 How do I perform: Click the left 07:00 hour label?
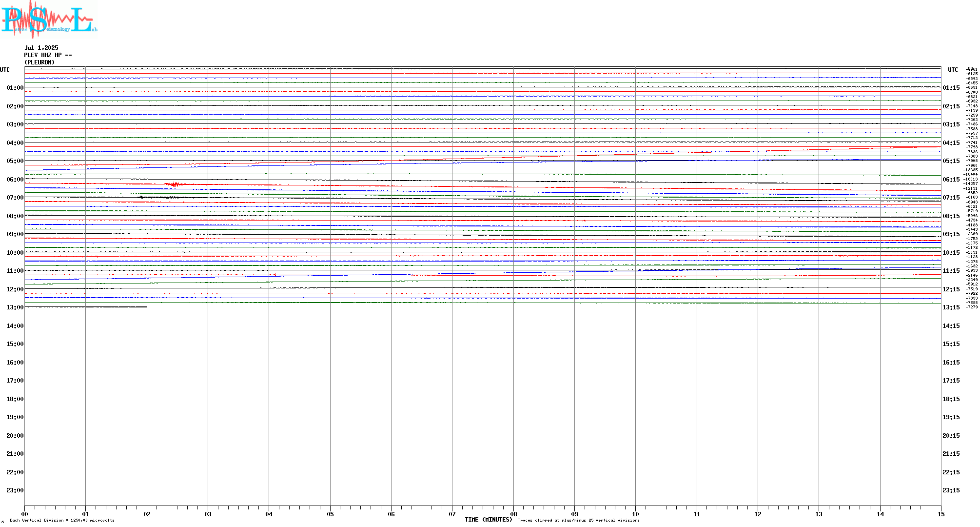[x=15, y=198]
